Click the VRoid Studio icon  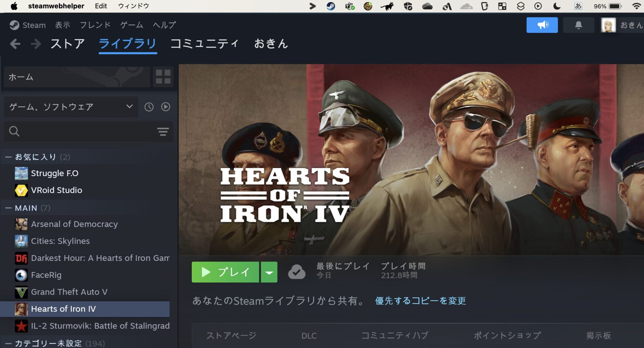pos(21,190)
